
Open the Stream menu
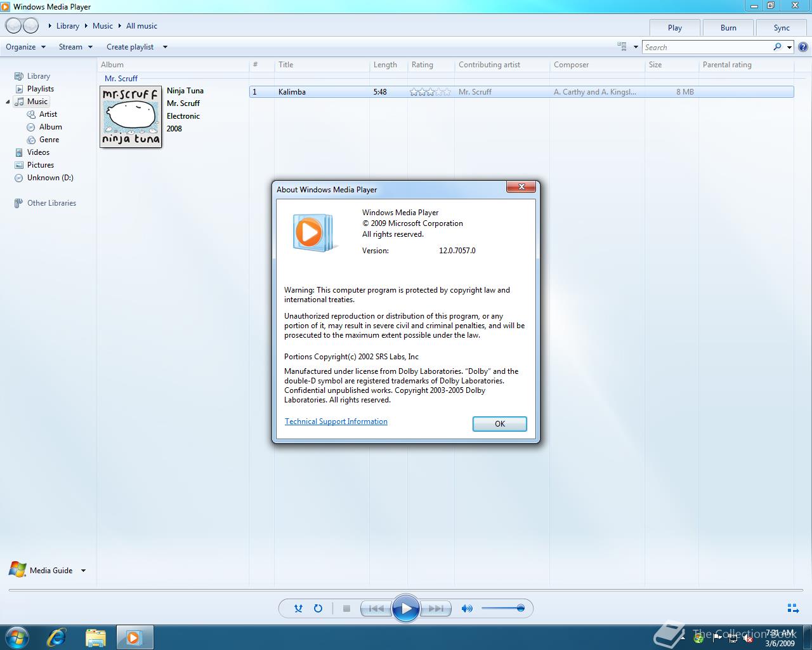(x=75, y=47)
